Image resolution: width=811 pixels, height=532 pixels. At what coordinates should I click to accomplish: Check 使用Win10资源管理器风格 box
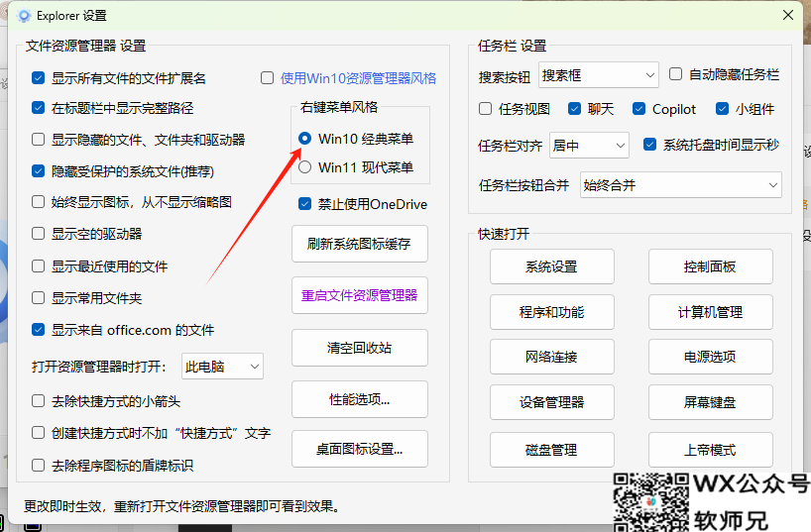point(267,78)
